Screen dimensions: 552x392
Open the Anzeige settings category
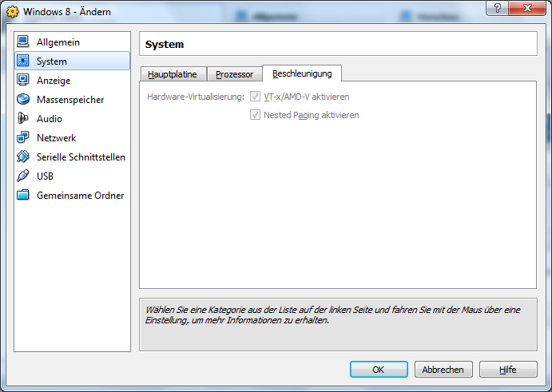72,80
